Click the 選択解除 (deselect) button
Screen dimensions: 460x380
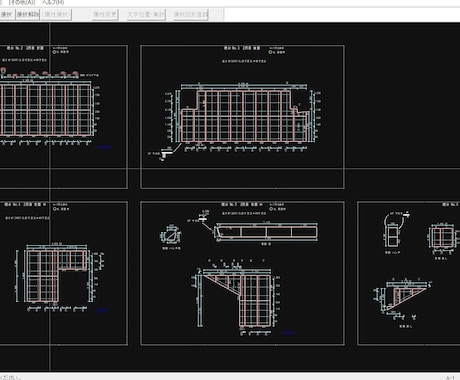click(x=28, y=15)
